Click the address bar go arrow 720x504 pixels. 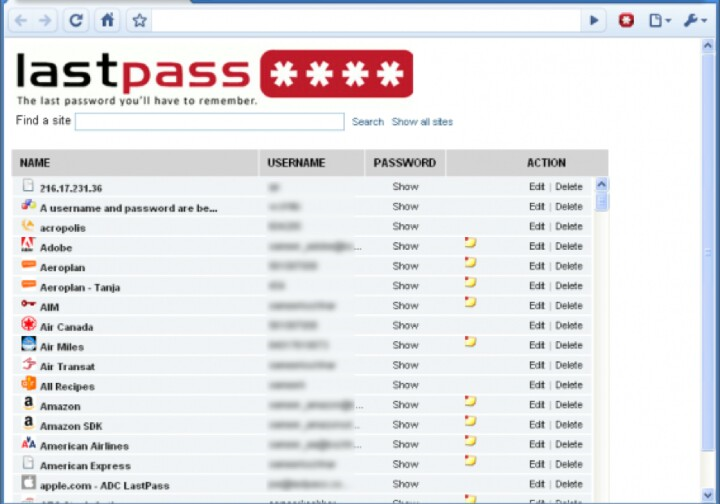pos(595,20)
